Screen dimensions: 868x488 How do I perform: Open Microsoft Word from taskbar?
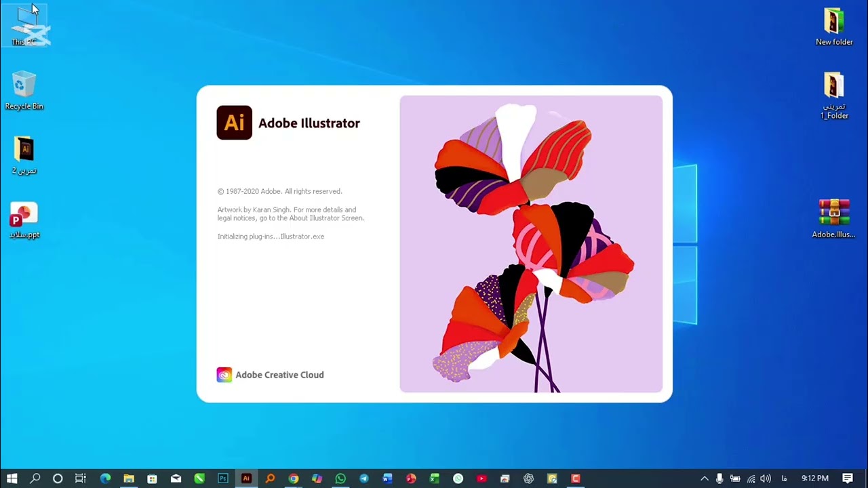(x=387, y=479)
